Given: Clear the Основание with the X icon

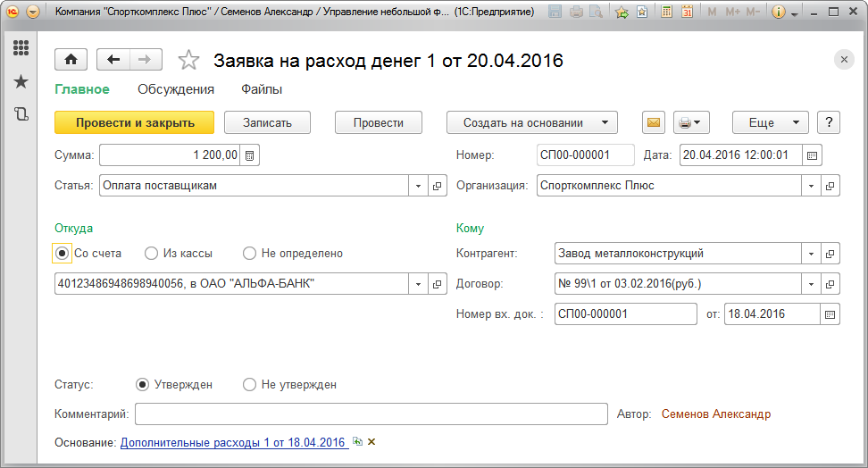Looking at the screenshot, I should [371, 441].
